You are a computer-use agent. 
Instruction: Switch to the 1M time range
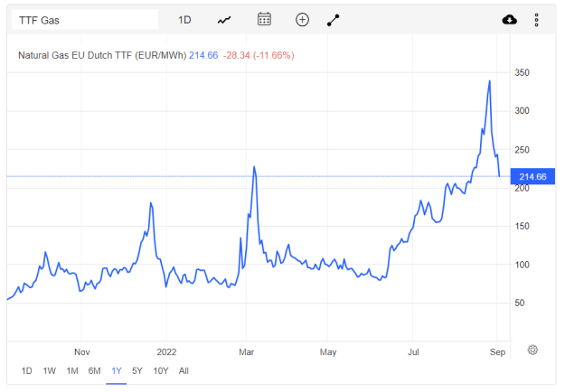click(x=72, y=370)
